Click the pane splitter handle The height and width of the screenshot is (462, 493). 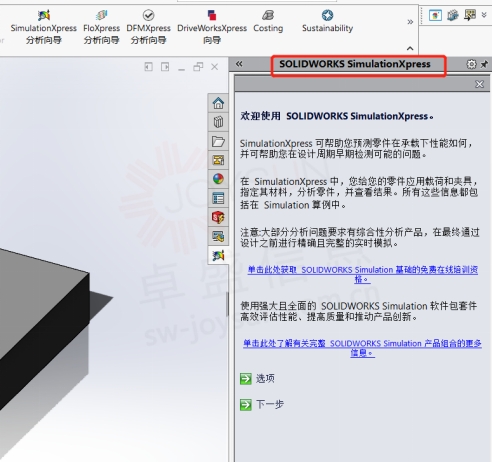pyautogui.click(x=227, y=304)
